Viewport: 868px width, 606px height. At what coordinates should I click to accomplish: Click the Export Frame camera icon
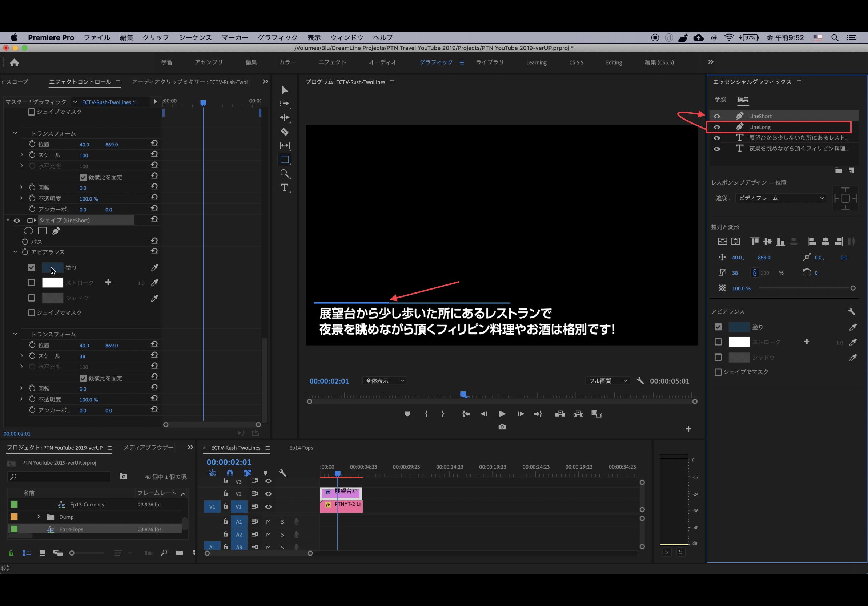pos(502,427)
